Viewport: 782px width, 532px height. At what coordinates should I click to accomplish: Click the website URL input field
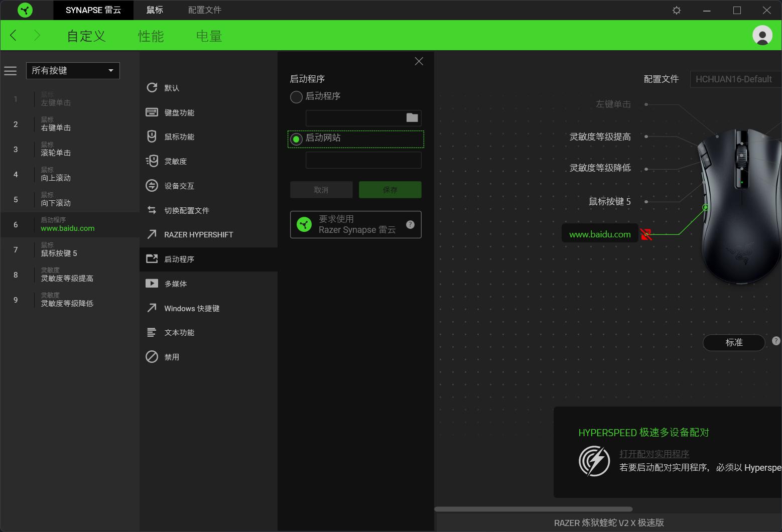[363, 160]
